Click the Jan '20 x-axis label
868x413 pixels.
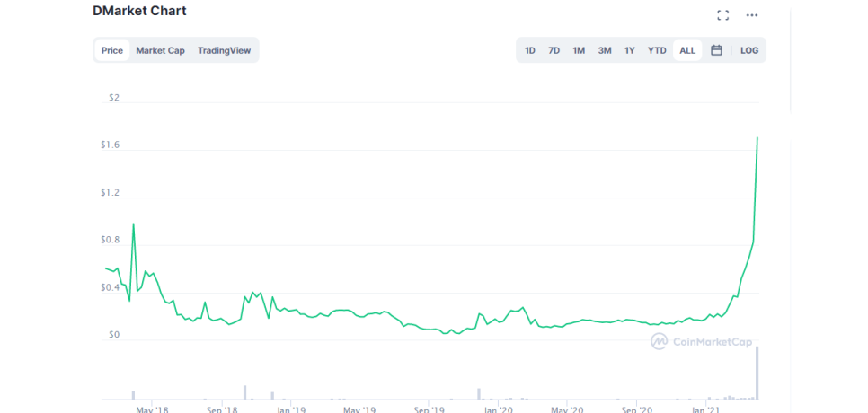[498, 409]
